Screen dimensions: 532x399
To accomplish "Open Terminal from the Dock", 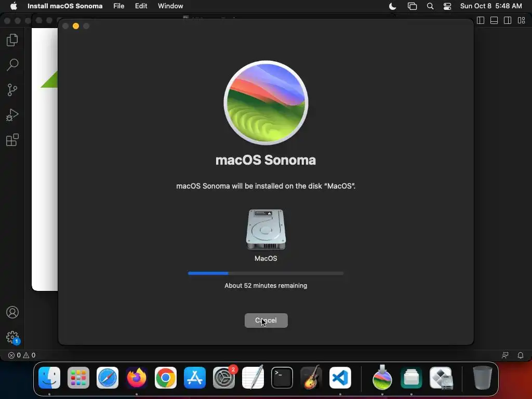I will [x=282, y=378].
